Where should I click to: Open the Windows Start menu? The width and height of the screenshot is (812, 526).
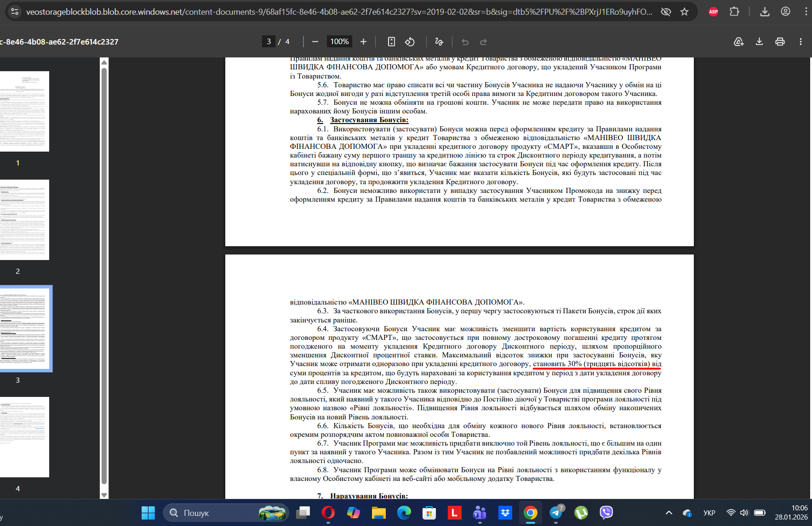click(148, 513)
